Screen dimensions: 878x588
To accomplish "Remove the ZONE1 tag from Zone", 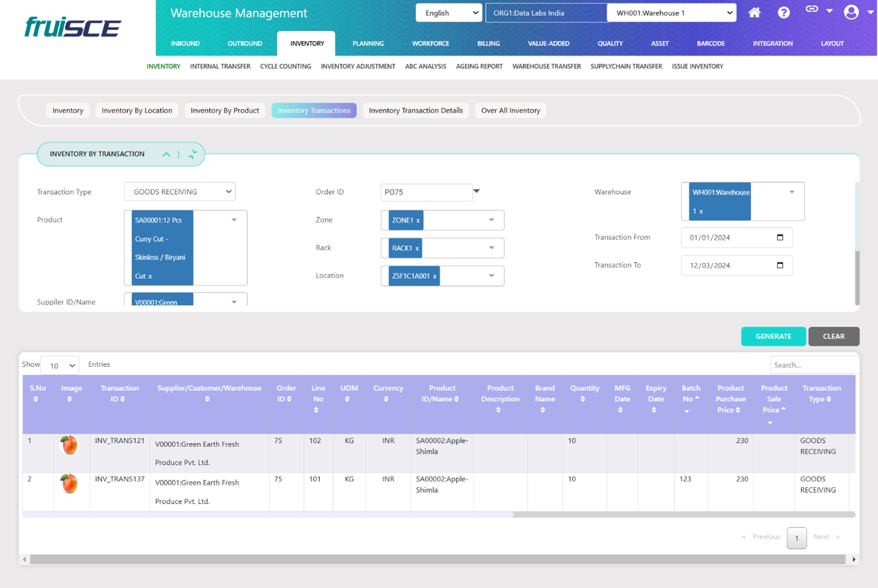I will 418,220.
